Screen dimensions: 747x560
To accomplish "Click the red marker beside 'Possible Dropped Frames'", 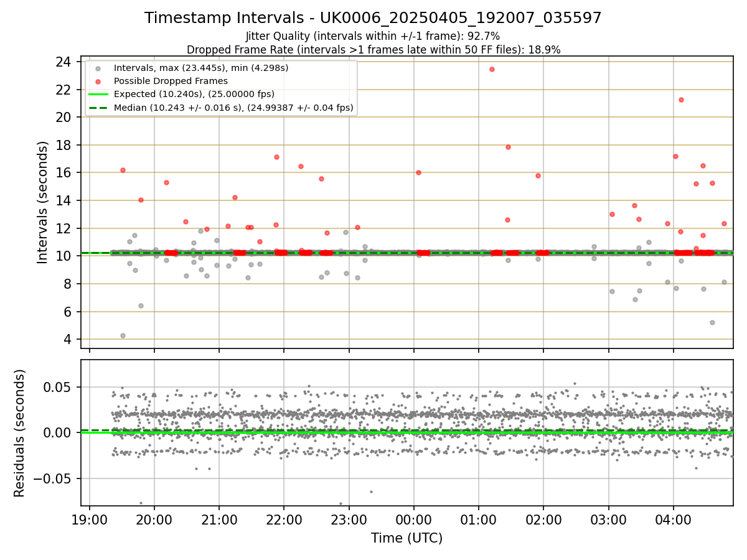I will (98, 82).
